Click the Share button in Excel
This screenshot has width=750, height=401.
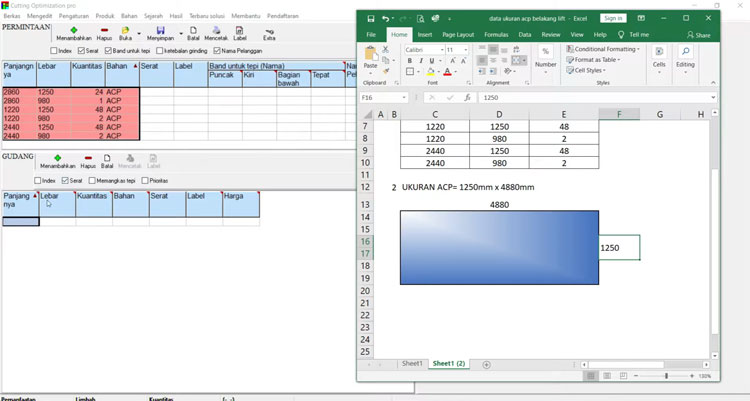point(699,35)
